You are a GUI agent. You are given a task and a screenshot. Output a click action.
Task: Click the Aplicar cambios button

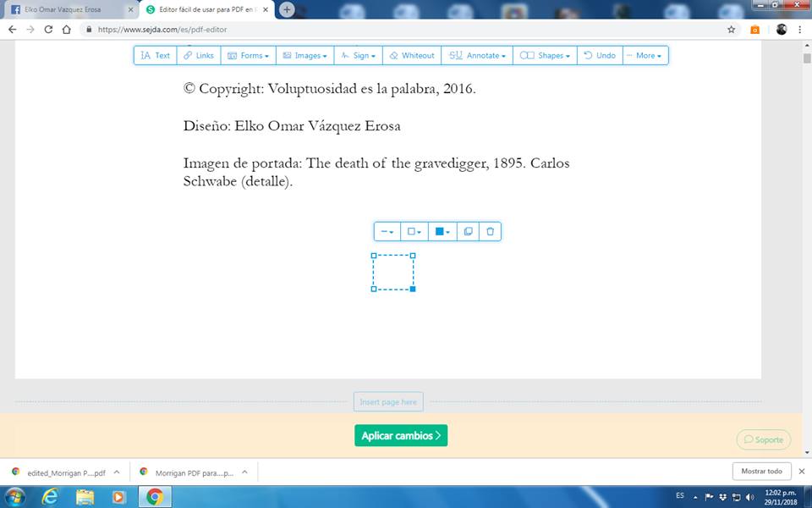tap(401, 435)
